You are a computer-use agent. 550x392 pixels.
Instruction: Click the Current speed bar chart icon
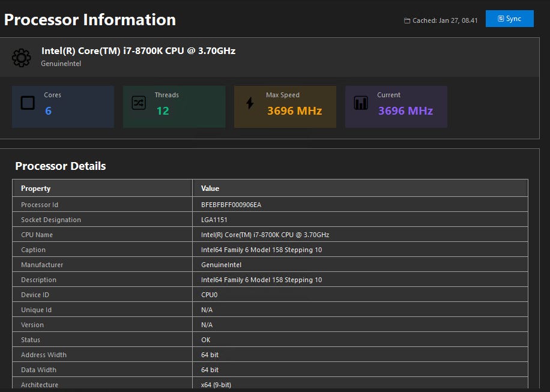click(361, 103)
